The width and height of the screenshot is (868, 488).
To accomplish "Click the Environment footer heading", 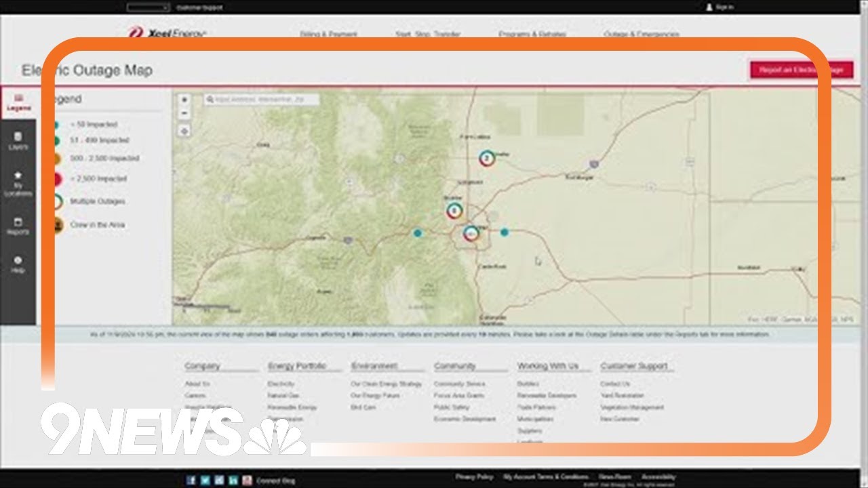I will [x=374, y=366].
